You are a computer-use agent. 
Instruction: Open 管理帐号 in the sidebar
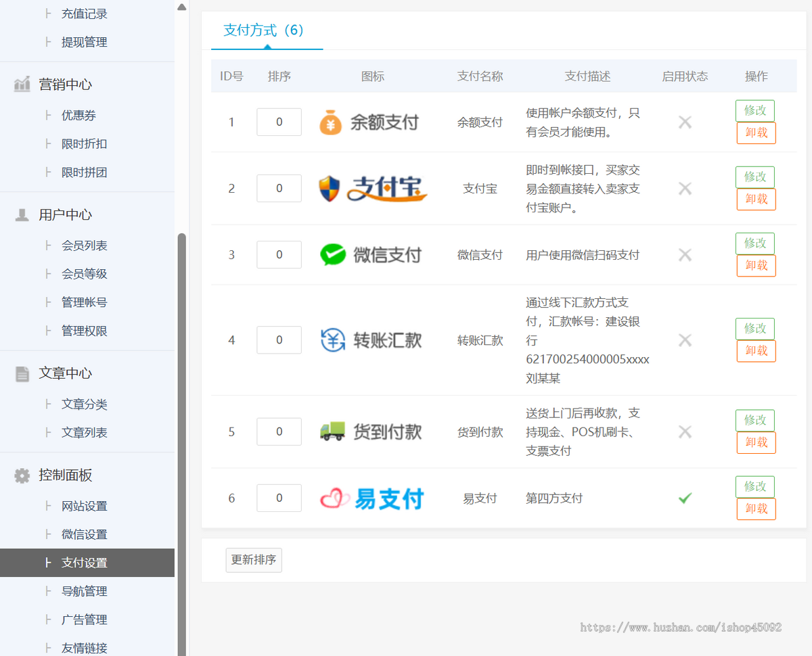pyautogui.click(x=85, y=302)
